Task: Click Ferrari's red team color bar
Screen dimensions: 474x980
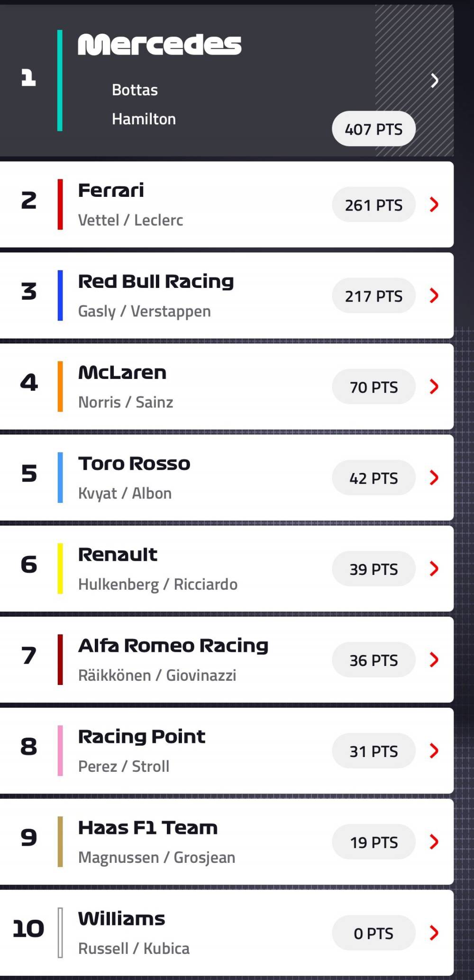Action: (60, 205)
